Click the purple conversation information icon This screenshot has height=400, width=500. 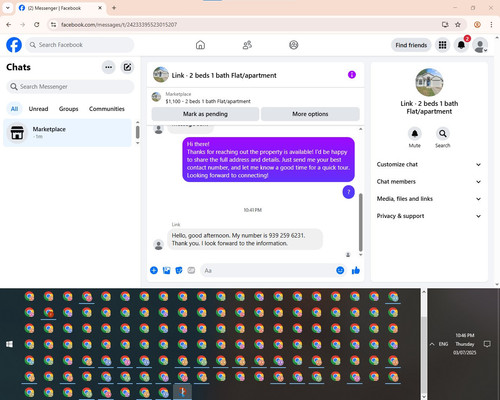click(x=352, y=75)
